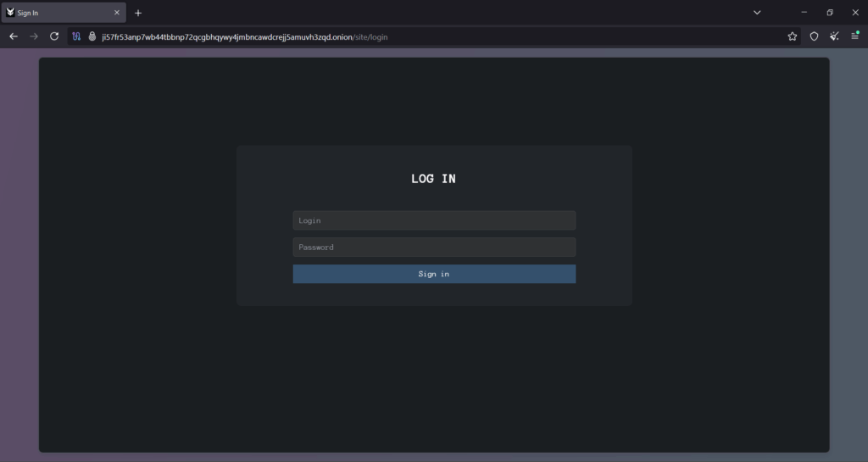
Task: Open the Tor circuit display icon
Action: 76,36
